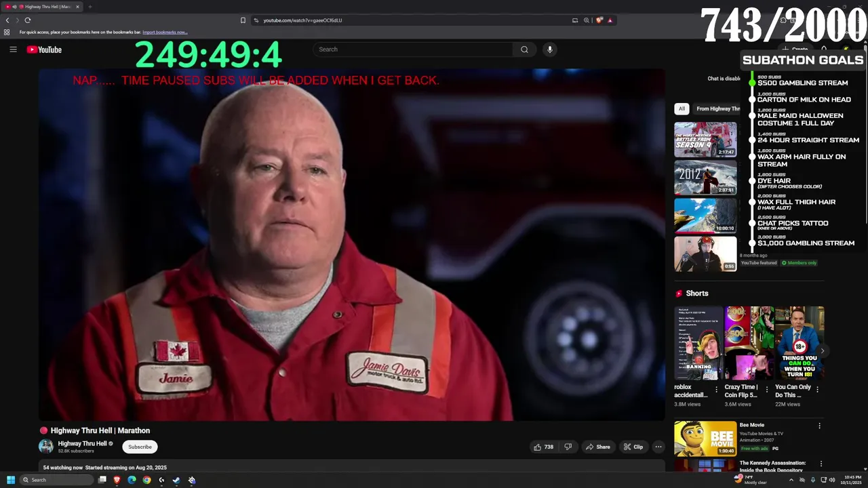The image size is (868, 488).
Task: Like the video with thumbs up
Action: point(544,447)
